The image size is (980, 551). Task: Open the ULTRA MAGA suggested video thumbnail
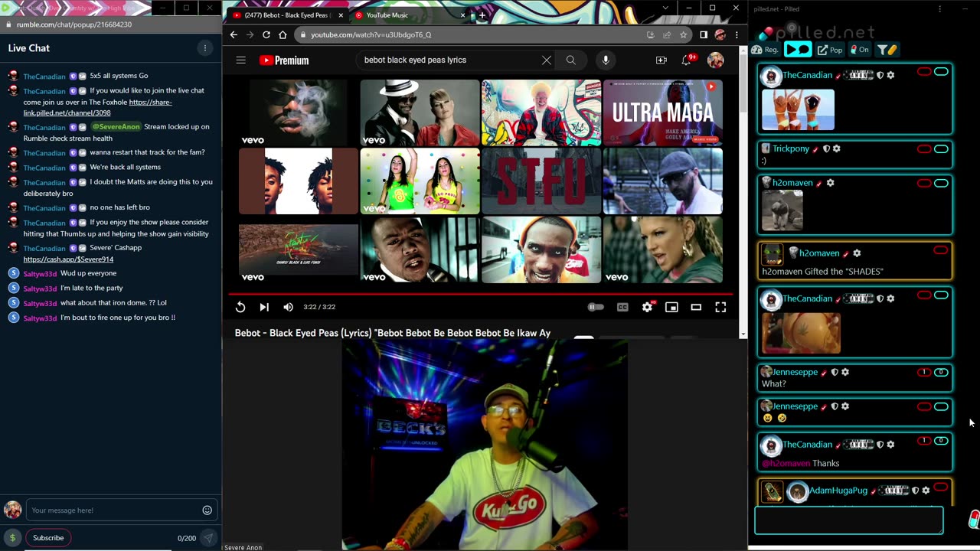663,112
